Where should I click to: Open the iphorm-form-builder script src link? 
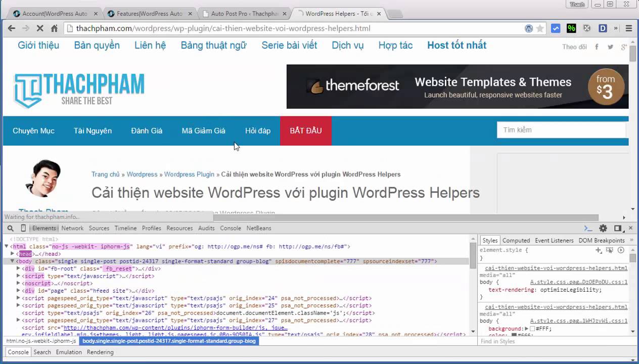175,328
